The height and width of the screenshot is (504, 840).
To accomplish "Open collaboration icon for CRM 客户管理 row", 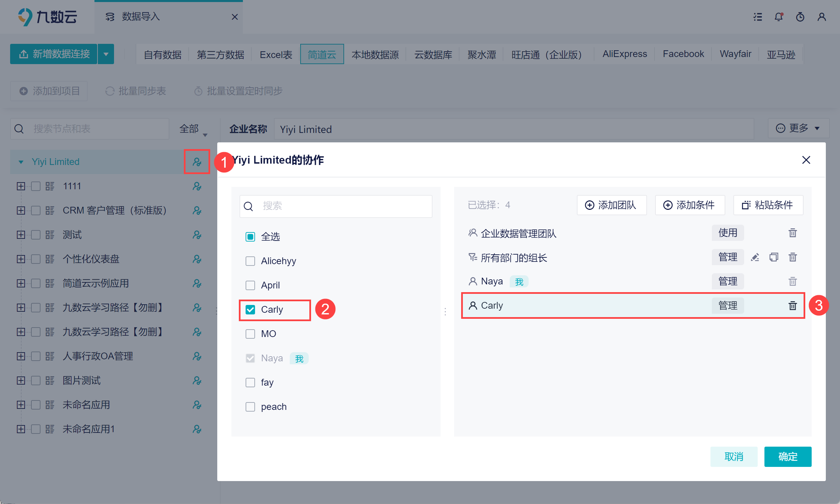I will (197, 211).
